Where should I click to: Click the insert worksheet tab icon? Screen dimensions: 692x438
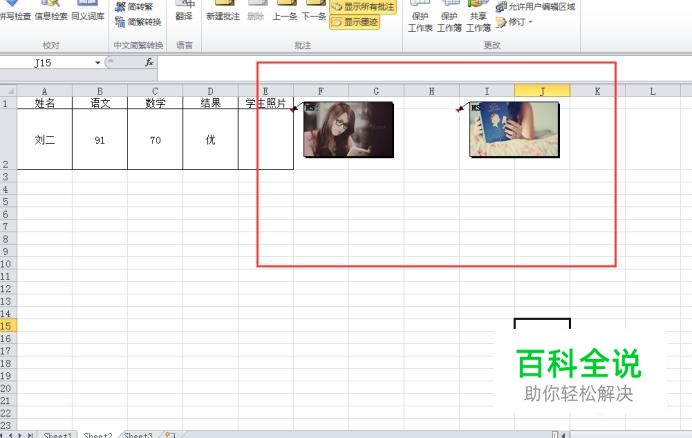pyautogui.click(x=170, y=434)
